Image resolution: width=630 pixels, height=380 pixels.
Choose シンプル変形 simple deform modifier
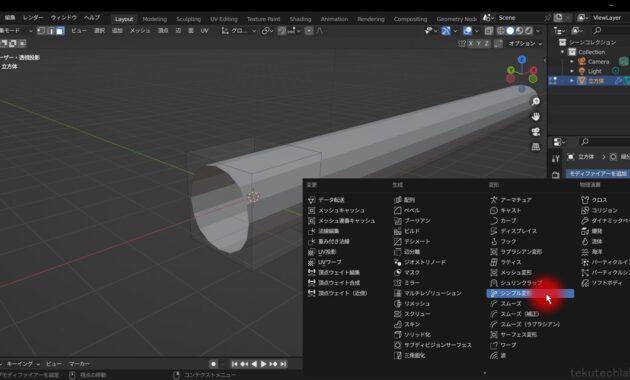pos(530,294)
